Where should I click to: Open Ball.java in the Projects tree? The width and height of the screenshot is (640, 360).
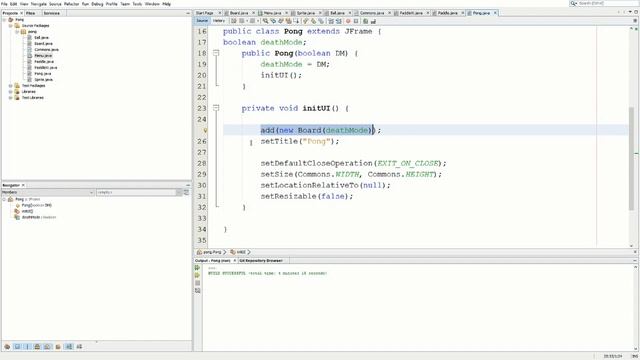click(41, 38)
